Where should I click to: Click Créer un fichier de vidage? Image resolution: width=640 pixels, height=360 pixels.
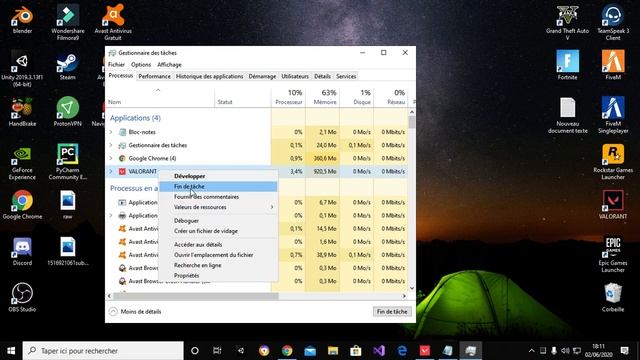(218, 231)
